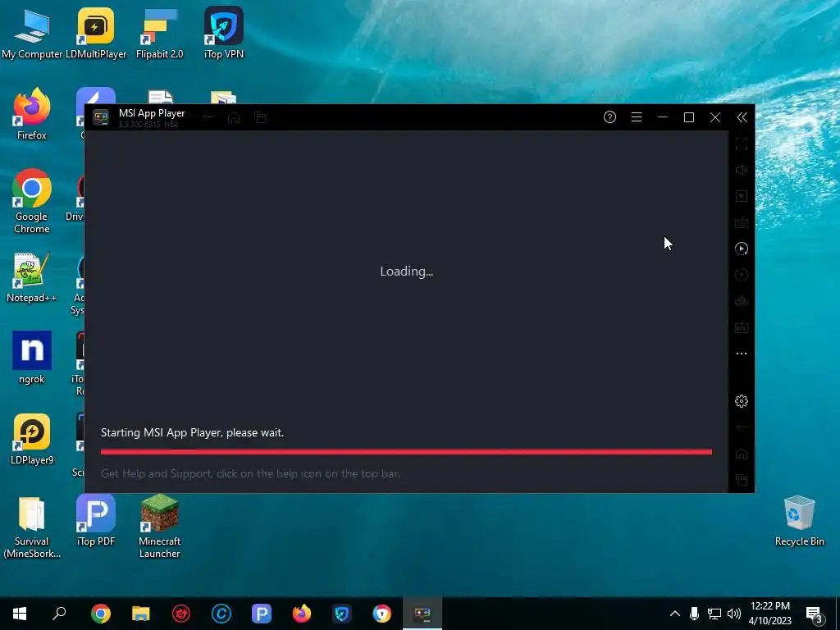Click the red gear app in taskbar
840x630 pixels.
181,614
